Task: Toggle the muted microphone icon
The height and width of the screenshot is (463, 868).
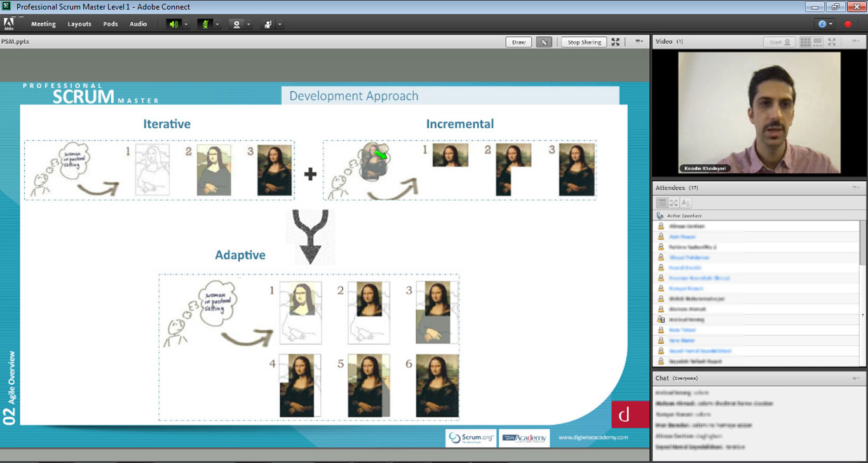Action: point(205,24)
